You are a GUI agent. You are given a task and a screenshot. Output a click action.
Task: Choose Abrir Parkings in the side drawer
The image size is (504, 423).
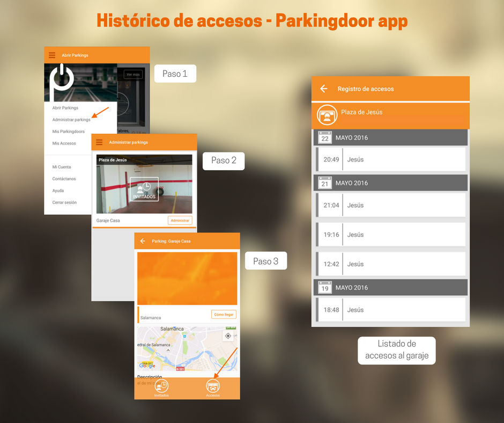point(65,108)
